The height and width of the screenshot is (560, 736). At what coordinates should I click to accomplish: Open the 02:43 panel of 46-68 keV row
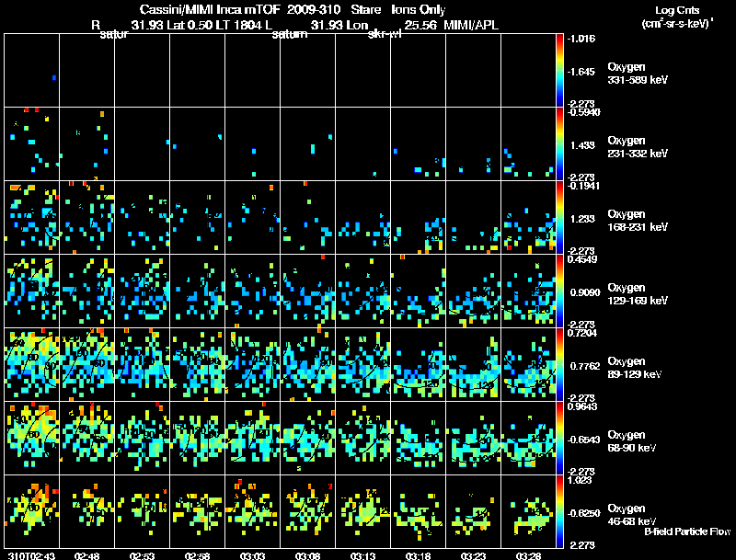[x=32, y=511]
